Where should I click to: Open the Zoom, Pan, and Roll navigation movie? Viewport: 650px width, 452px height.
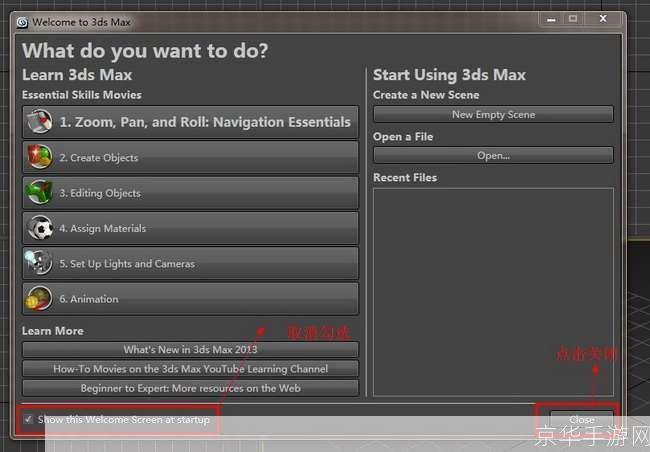tap(190, 122)
